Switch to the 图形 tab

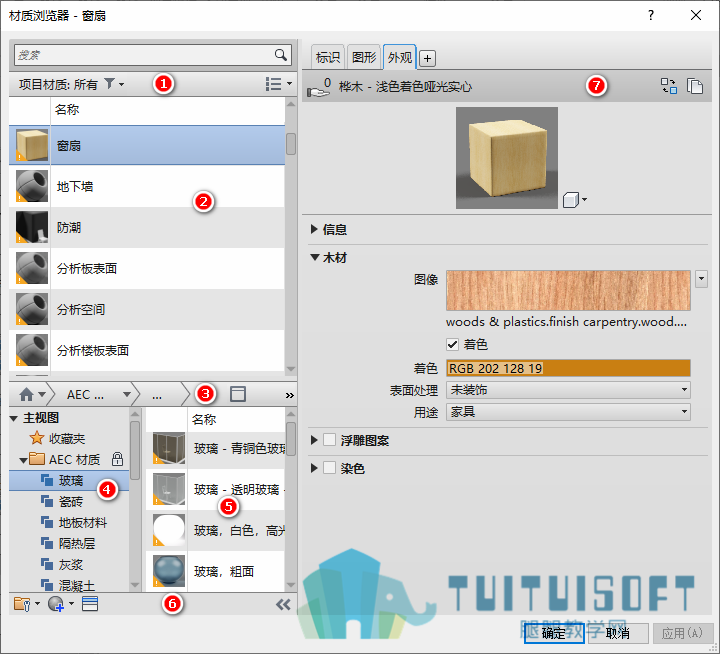pyautogui.click(x=364, y=57)
